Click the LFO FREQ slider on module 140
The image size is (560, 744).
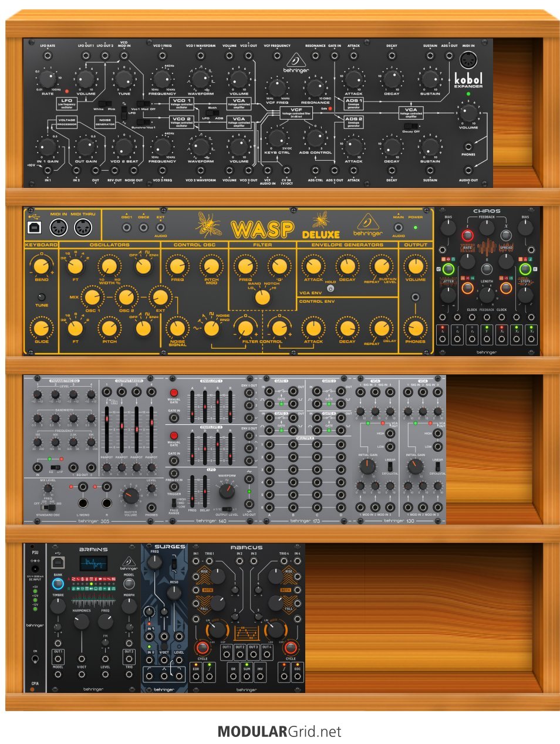click(x=192, y=491)
